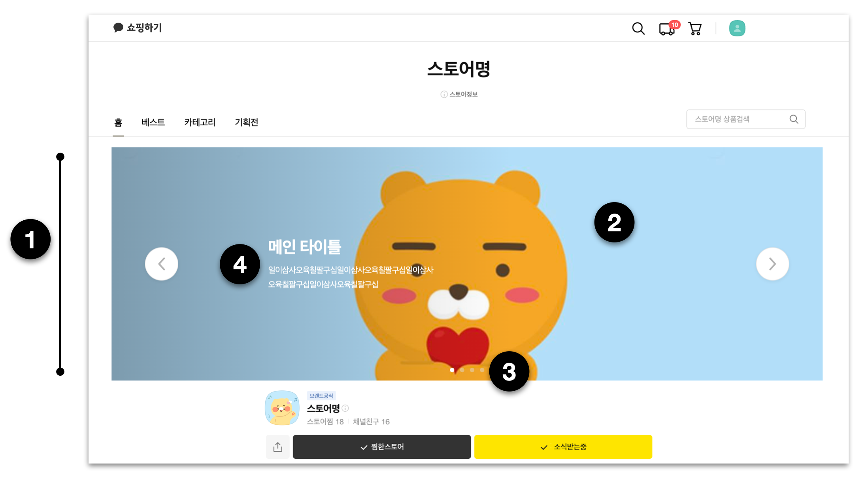Switch to the 카테고리 tab
The image size is (868, 492).
[x=200, y=122]
